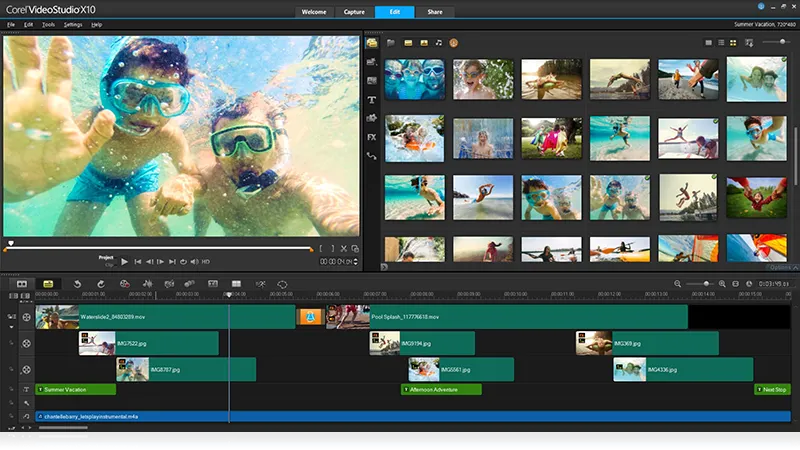Switch to Storyboard view

click(x=21, y=284)
